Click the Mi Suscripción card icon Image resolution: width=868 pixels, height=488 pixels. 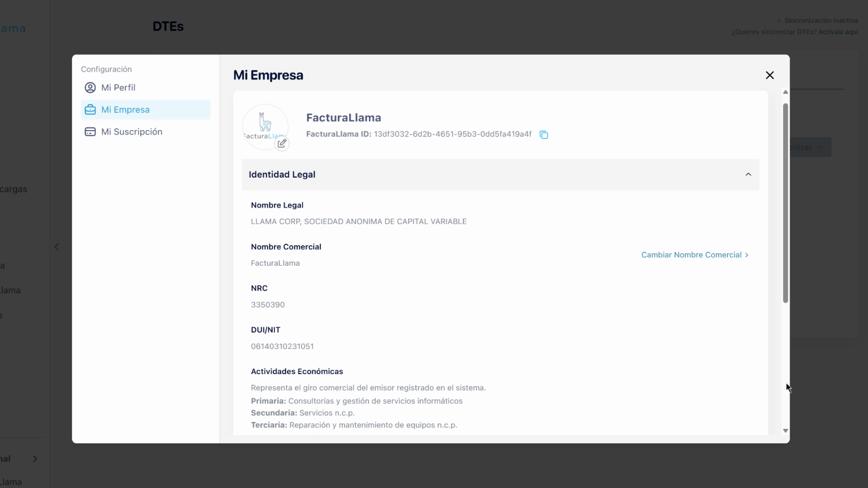tap(90, 132)
